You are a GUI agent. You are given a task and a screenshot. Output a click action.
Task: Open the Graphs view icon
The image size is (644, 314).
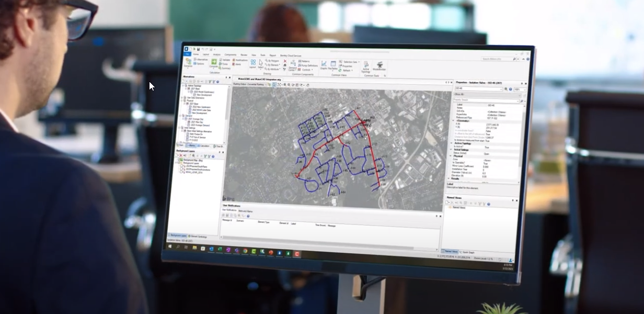(324, 65)
